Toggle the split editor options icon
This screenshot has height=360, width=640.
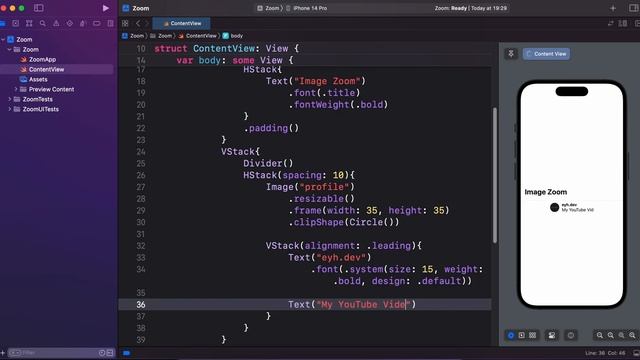tap(637, 23)
